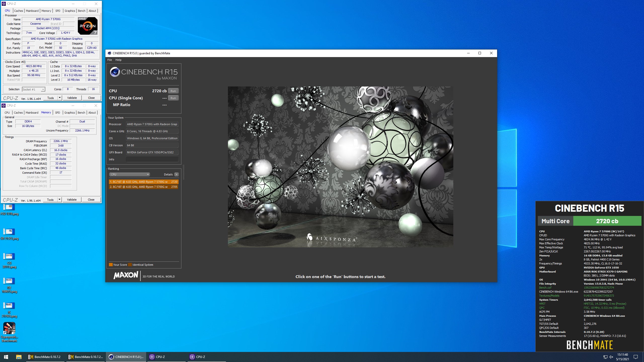Click the Ryzen 7 logo in CPU-Z
Screen dimensions: 644x362
(x=88, y=26)
